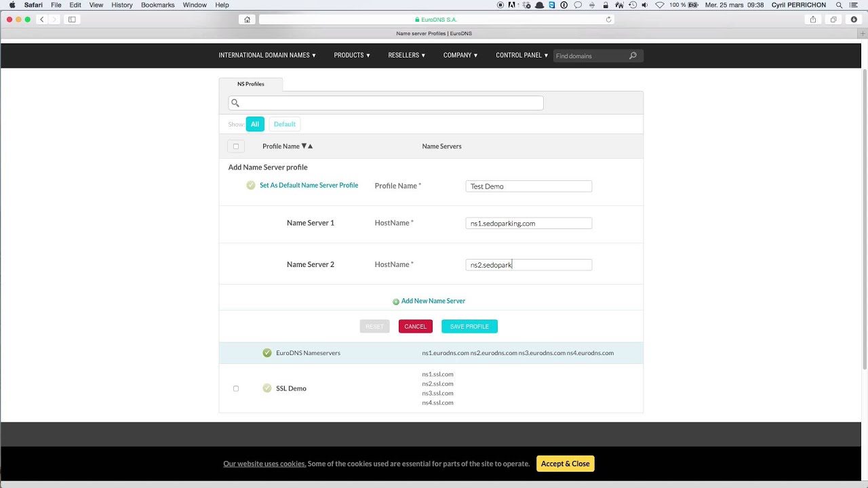Click the EuroDNS Nameservers green check icon
The image size is (868, 488).
click(267, 353)
